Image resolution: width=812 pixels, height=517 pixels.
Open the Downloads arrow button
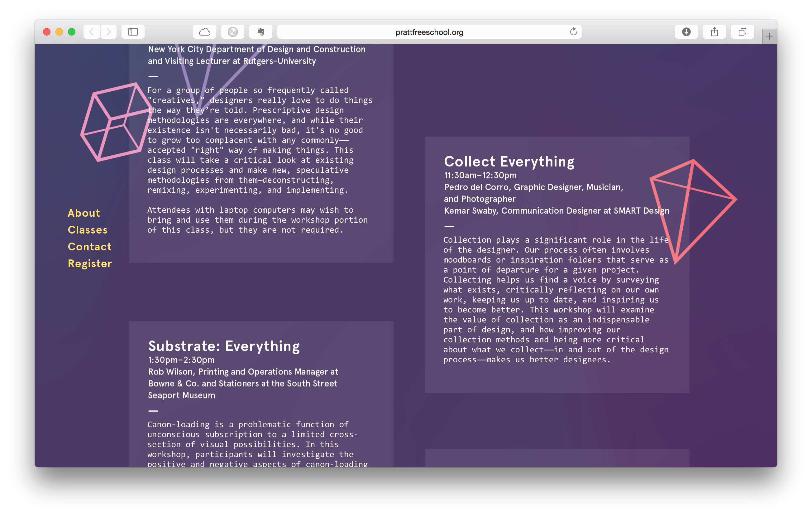pyautogui.click(x=686, y=32)
